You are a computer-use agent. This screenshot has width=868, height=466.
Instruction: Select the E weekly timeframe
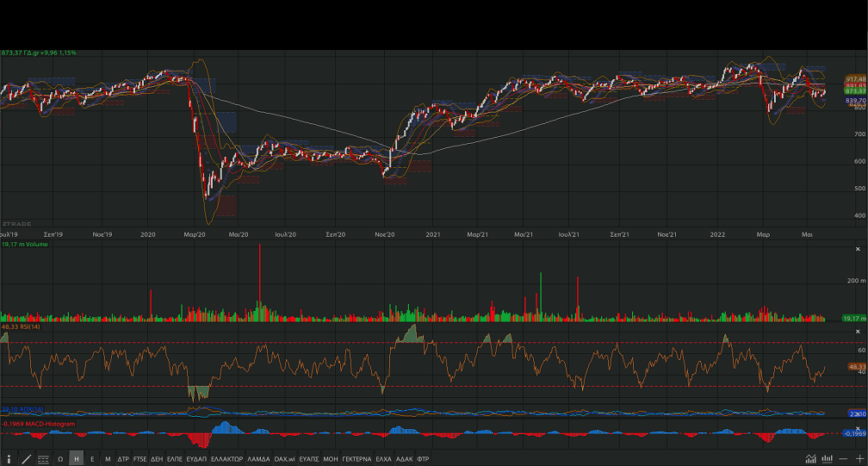click(92, 459)
